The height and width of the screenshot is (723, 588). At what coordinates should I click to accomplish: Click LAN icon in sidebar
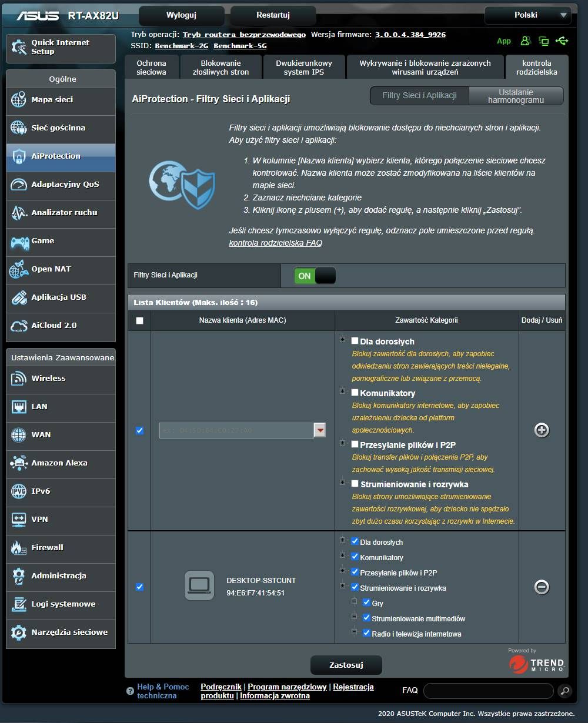pyautogui.click(x=19, y=407)
